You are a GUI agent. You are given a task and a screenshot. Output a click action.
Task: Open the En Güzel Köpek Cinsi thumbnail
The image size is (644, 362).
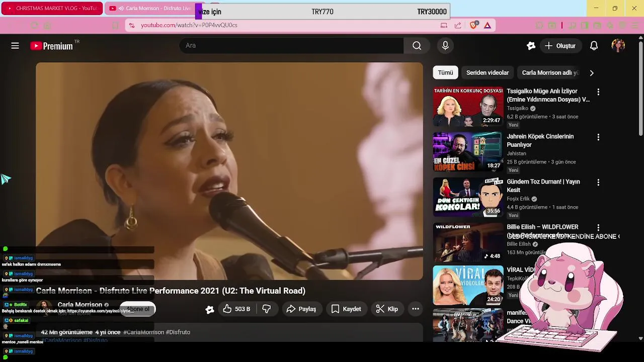click(468, 152)
